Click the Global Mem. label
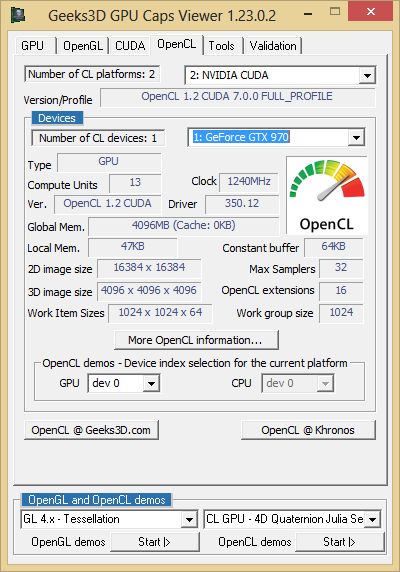 click(x=56, y=227)
